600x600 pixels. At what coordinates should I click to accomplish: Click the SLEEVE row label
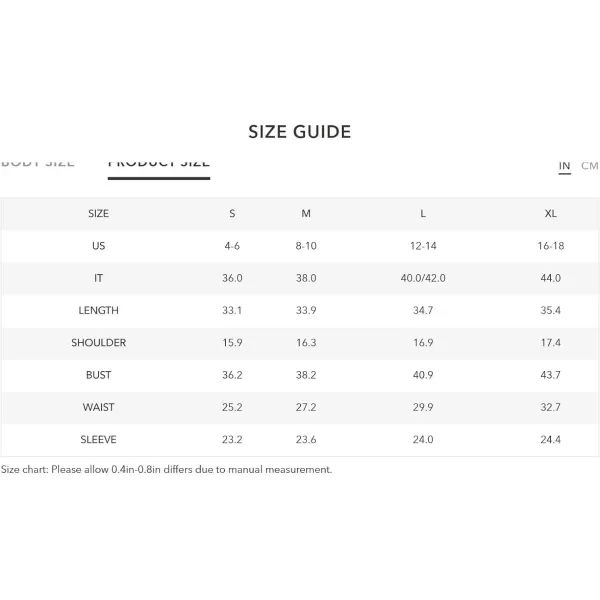point(98,439)
